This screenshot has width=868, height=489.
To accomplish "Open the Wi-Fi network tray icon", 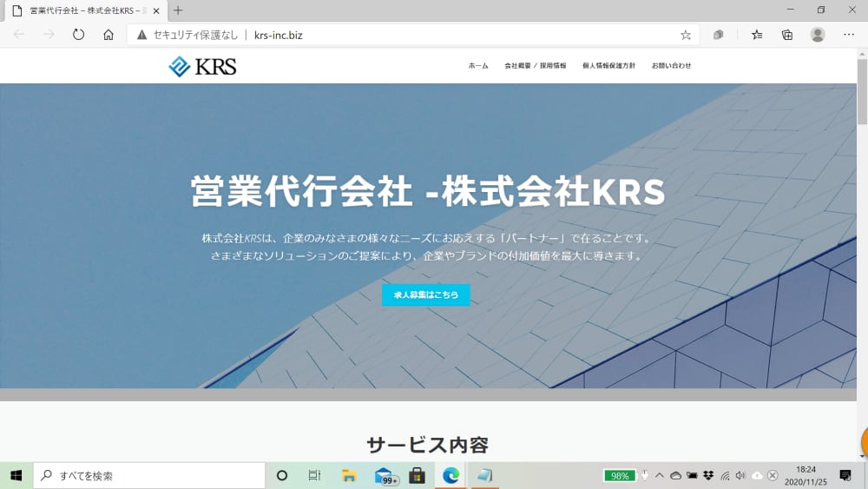I will (x=725, y=475).
